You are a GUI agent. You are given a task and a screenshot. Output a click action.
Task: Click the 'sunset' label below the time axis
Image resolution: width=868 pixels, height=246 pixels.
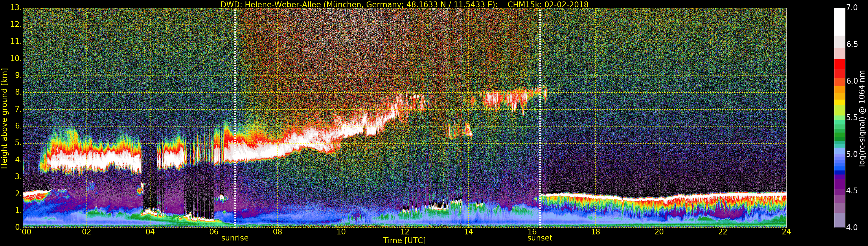tap(540, 238)
